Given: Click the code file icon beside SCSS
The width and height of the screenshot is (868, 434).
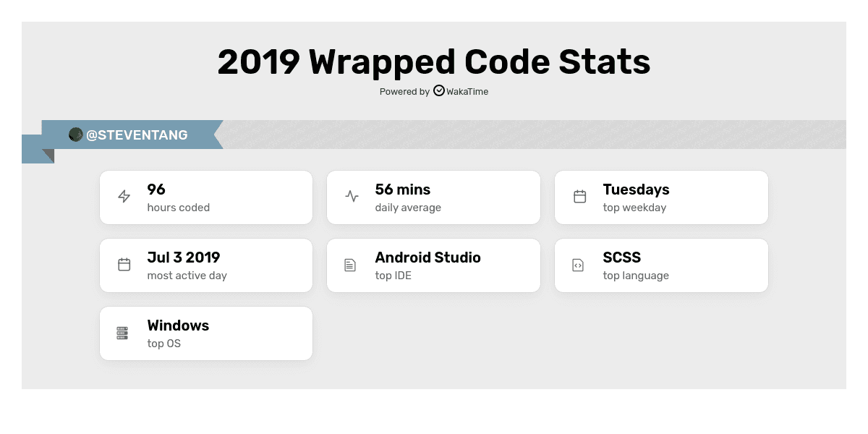Looking at the screenshot, I should (x=578, y=265).
